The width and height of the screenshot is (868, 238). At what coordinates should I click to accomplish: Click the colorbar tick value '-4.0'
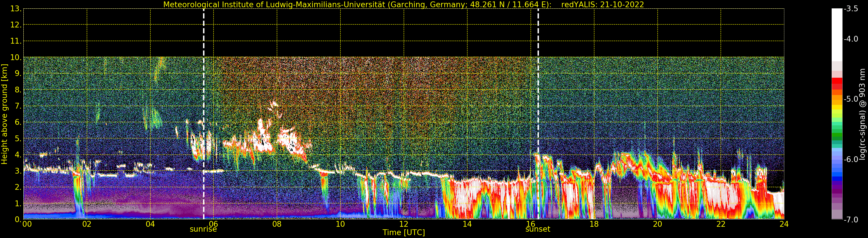tap(851, 39)
